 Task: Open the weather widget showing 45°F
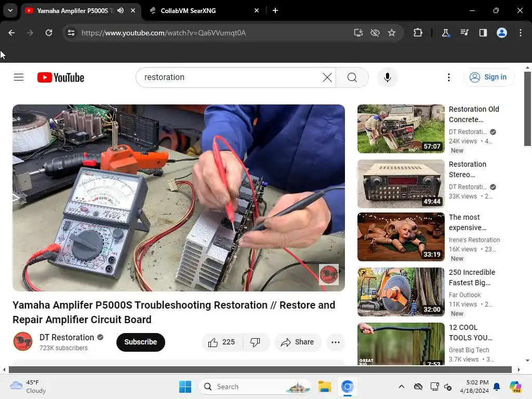pyautogui.click(x=28, y=387)
